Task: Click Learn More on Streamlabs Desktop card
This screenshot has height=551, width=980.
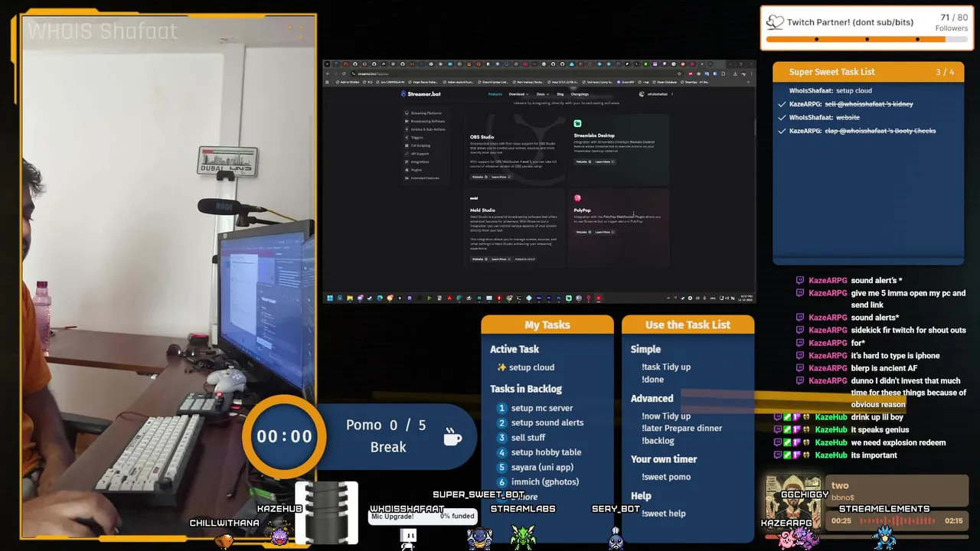Action: tap(604, 161)
